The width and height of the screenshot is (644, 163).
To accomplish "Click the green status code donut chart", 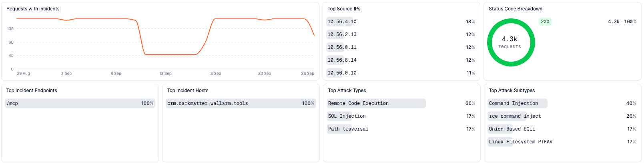I will (x=511, y=42).
